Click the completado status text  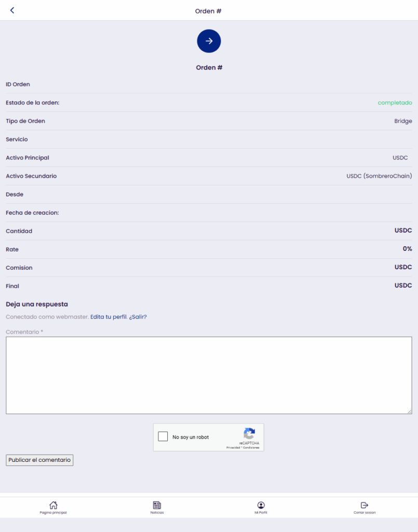395,103
